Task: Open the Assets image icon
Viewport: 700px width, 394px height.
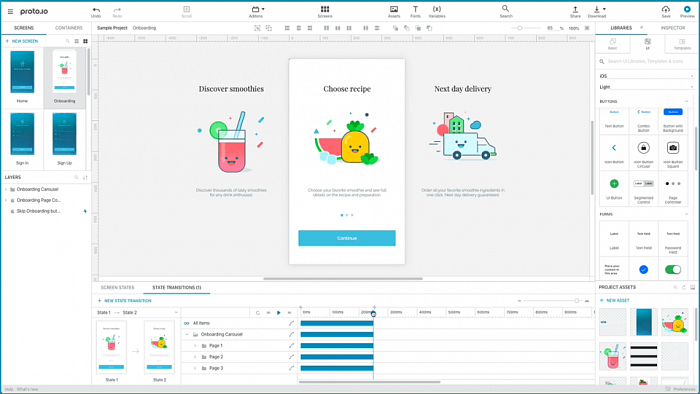Action: coord(394,9)
